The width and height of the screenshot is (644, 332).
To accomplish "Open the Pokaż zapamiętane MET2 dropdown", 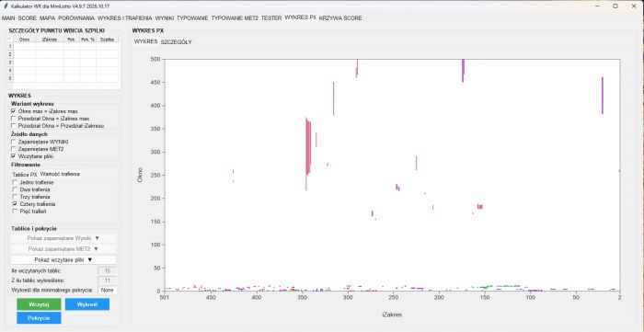I will pyautogui.click(x=63, y=249).
